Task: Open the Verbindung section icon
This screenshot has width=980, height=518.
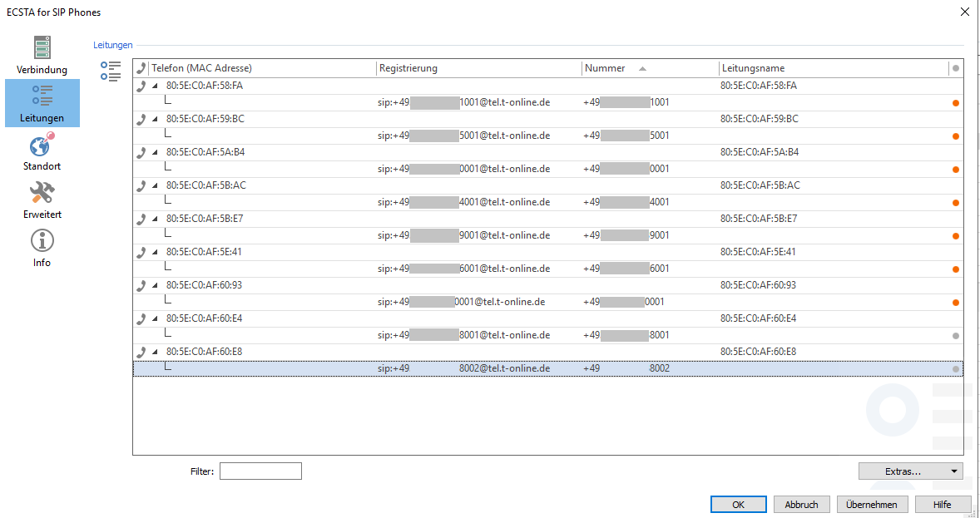Action: 42,48
